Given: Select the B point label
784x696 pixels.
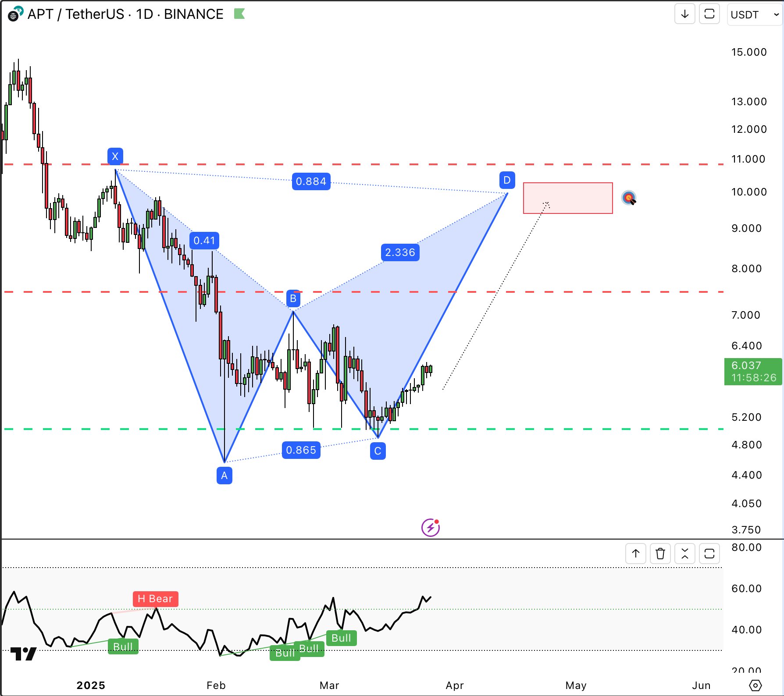Looking at the screenshot, I should pos(293,298).
